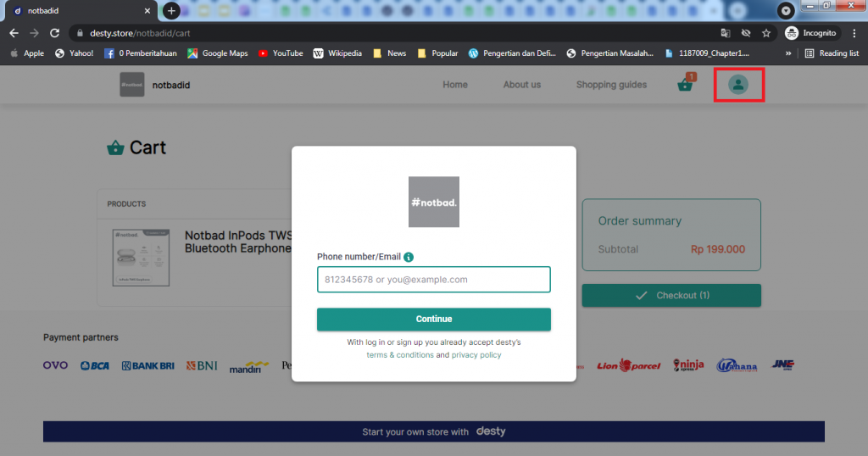Open Chrome three-dot menu
The height and width of the screenshot is (456, 868).
[854, 33]
